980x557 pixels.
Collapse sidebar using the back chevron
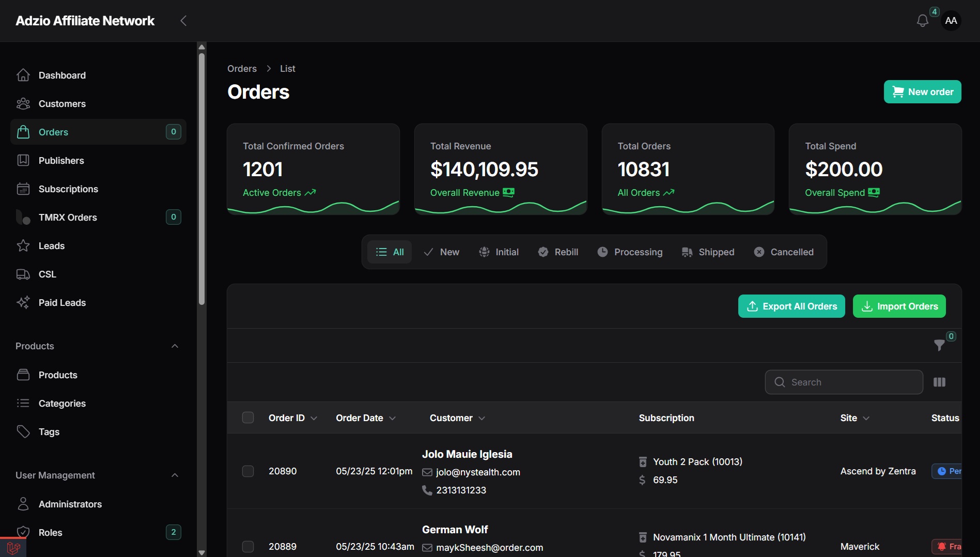coord(183,21)
